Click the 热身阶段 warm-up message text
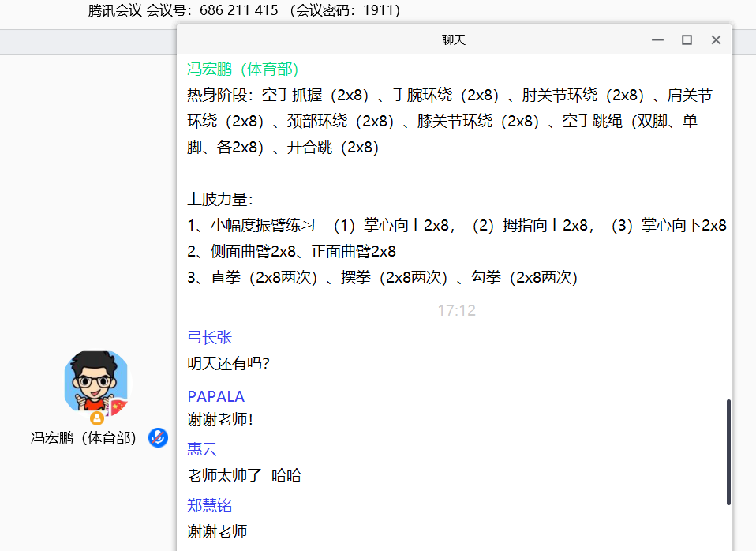 (449, 121)
